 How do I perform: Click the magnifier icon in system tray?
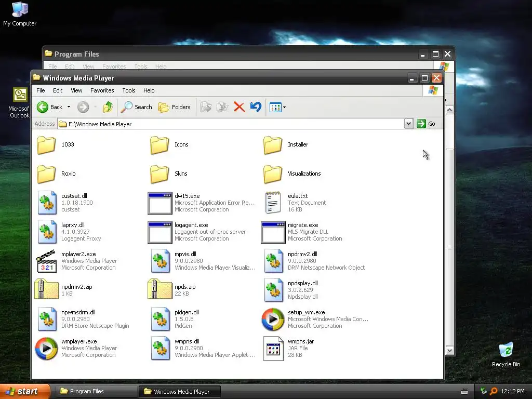494,391
